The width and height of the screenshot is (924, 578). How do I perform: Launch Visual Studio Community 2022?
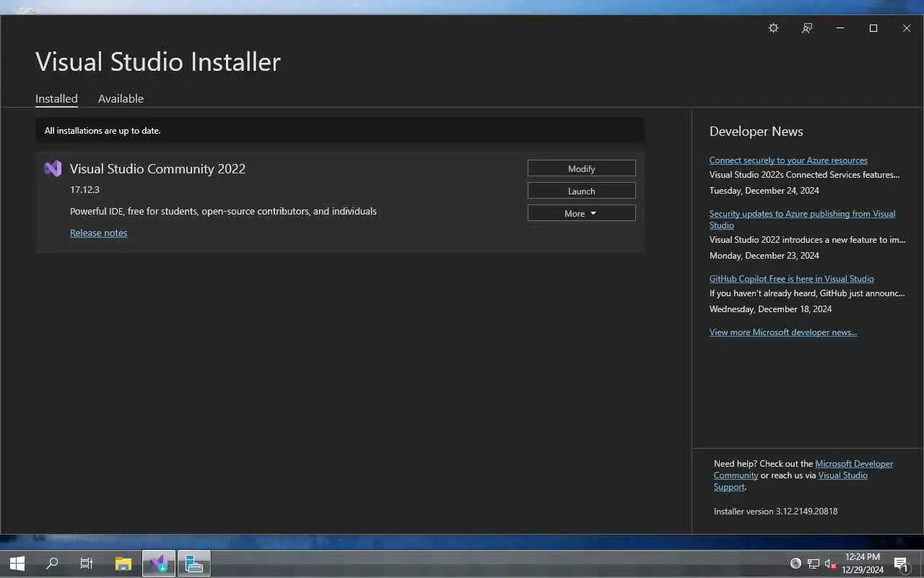pyautogui.click(x=582, y=191)
